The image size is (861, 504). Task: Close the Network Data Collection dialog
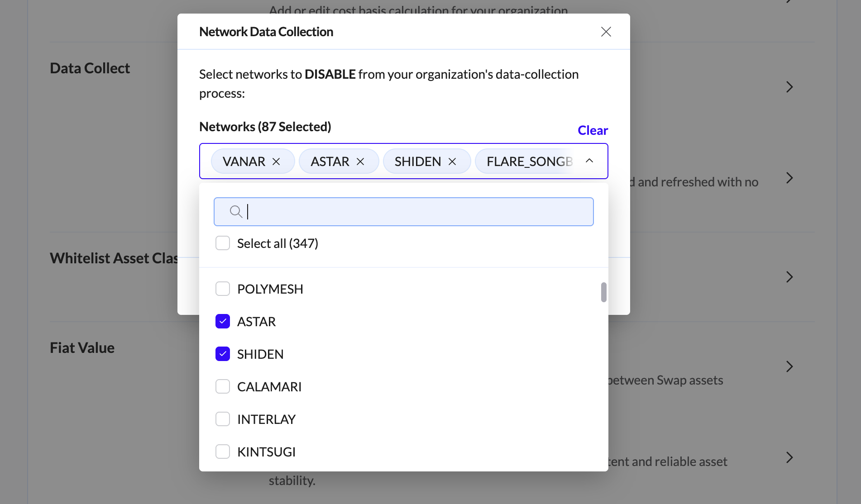click(606, 31)
